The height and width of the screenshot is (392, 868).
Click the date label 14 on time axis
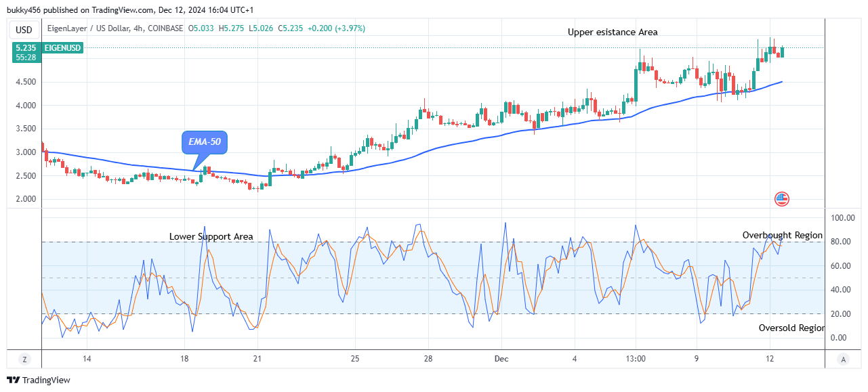[87, 359]
